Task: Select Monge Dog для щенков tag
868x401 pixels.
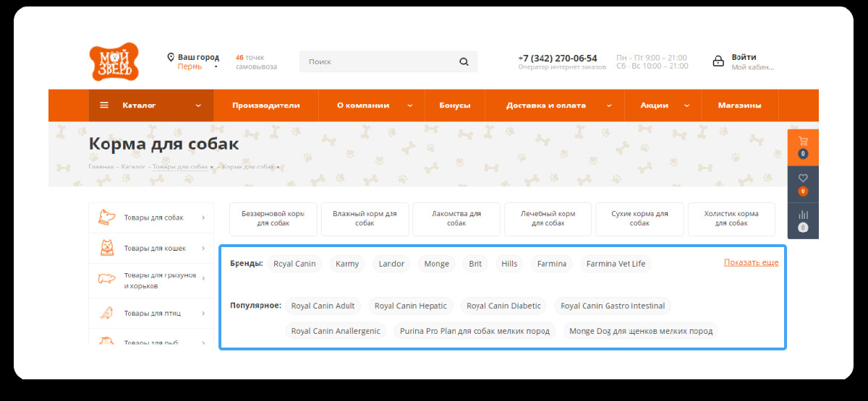Action: coord(641,331)
